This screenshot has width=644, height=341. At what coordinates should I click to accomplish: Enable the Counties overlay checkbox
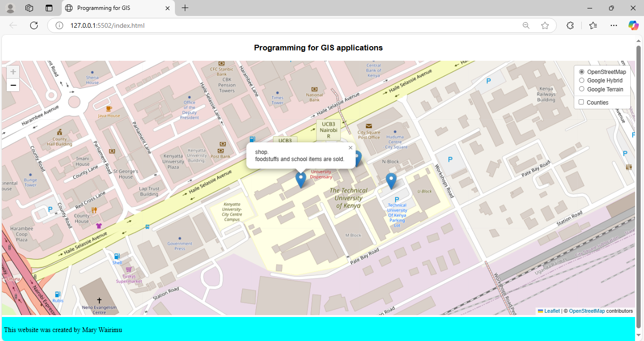(x=581, y=102)
